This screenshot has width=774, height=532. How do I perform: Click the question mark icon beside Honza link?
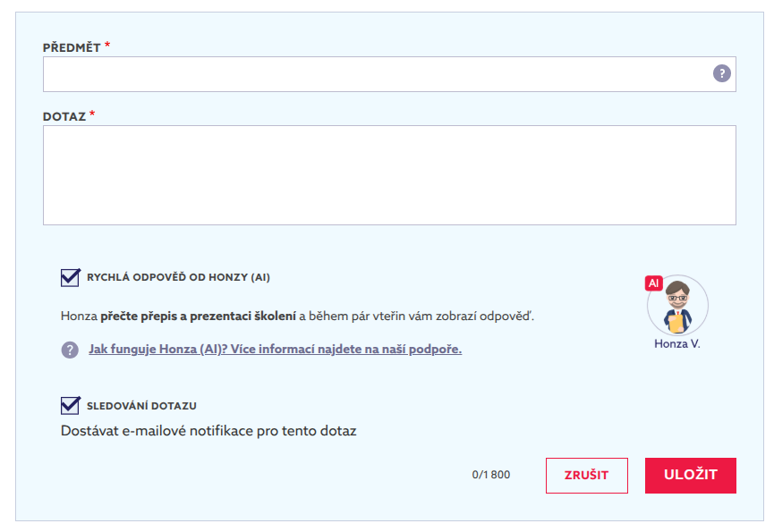(70, 350)
